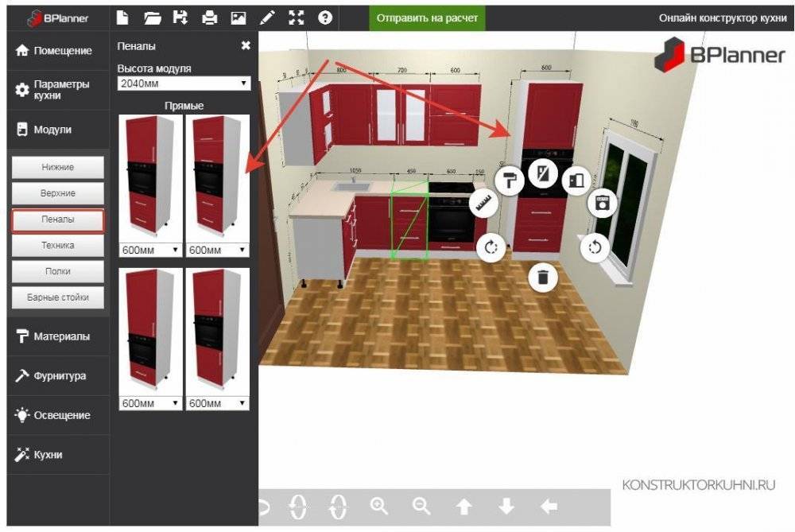Click the open folder icon

(x=153, y=17)
